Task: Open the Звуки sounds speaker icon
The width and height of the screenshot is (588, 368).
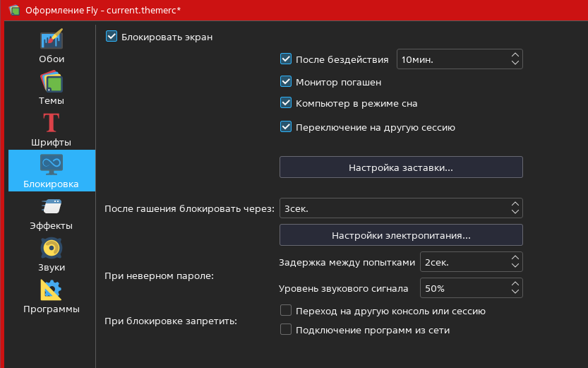Action: coord(52,248)
